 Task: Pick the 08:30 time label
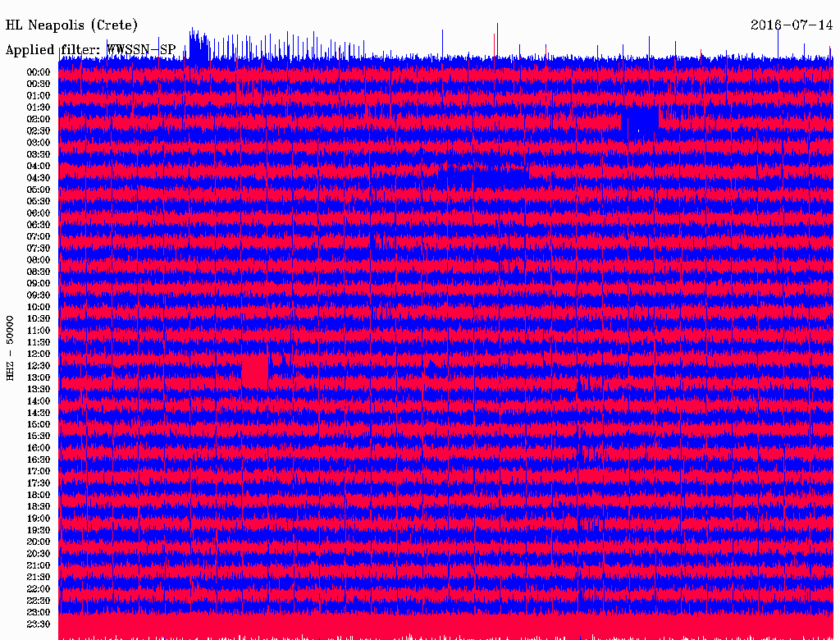39,272
